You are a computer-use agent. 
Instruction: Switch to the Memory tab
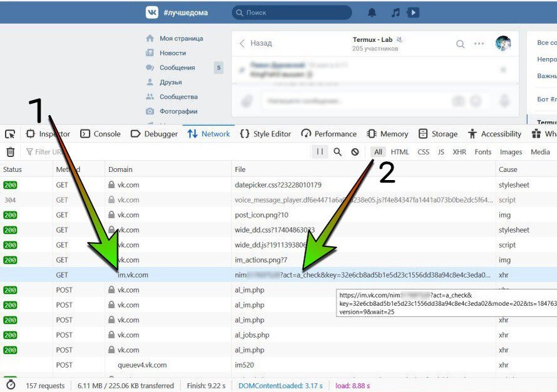point(387,134)
